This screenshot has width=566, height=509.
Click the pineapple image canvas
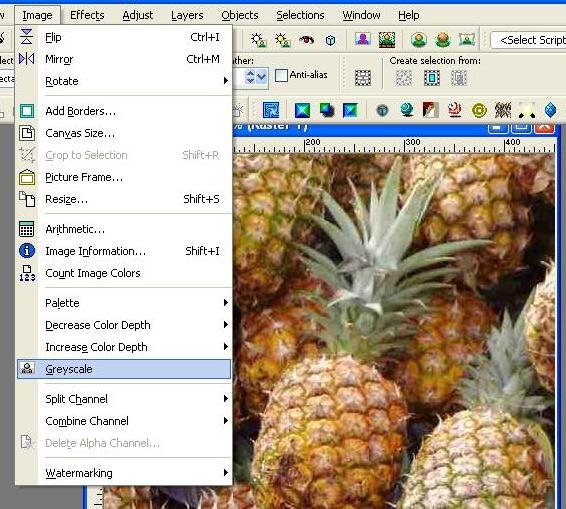tap(394, 330)
